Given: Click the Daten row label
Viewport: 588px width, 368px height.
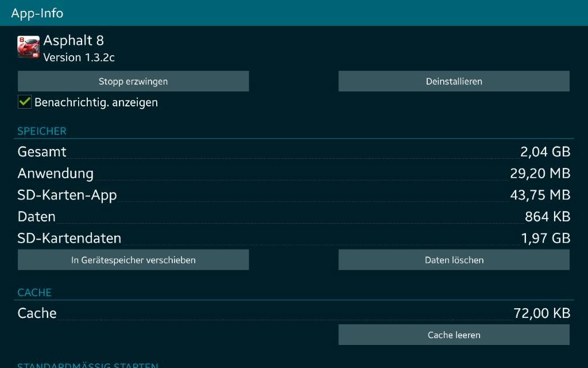Looking at the screenshot, I should (x=36, y=217).
